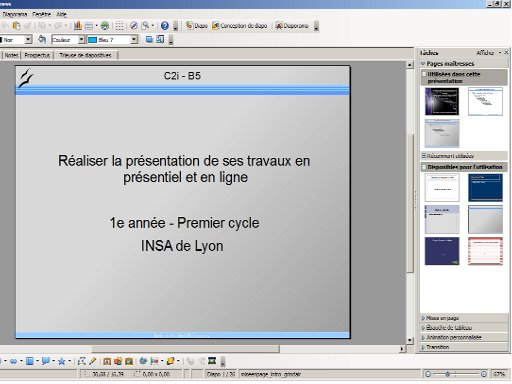Open the Fenêtre menu
Image resolution: width=512 pixels, height=384 pixels.
pyautogui.click(x=41, y=14)
